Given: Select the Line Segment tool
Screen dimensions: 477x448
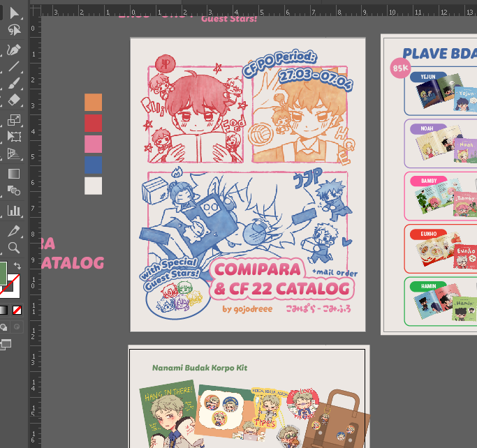Looking at the screenshot, I should 14,66.
